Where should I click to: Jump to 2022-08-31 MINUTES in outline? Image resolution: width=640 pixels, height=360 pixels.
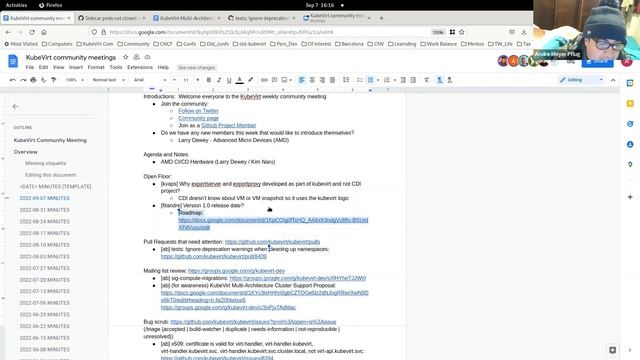tap(44, 210)
